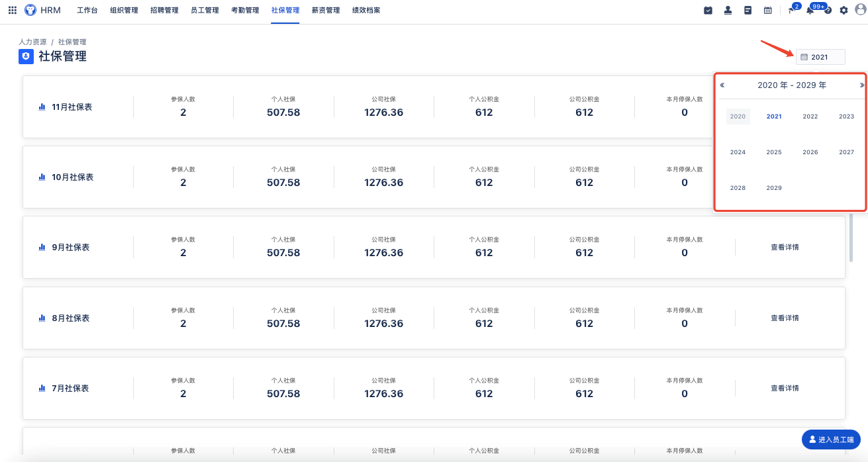
Task: Click 本月停保人数 value 0 in 7月 row
Action: [685, 394]
